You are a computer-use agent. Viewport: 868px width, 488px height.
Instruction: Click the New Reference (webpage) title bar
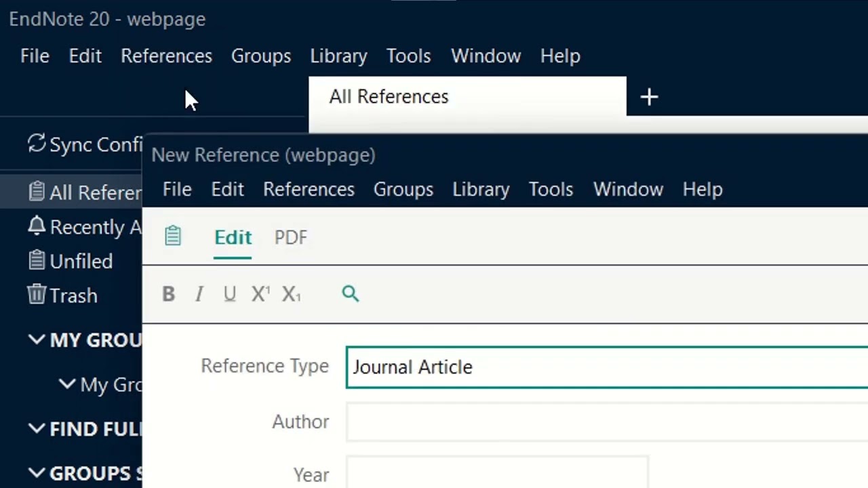click(505, 155)
